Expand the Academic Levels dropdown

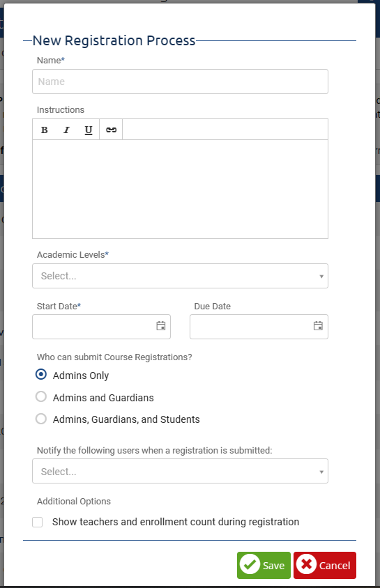[180, 276]
